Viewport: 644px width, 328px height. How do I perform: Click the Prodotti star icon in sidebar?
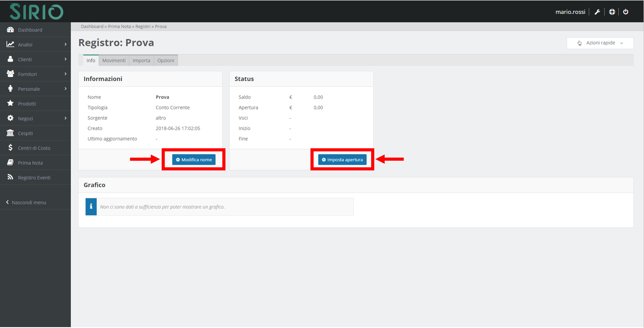[x=10, y=104]
